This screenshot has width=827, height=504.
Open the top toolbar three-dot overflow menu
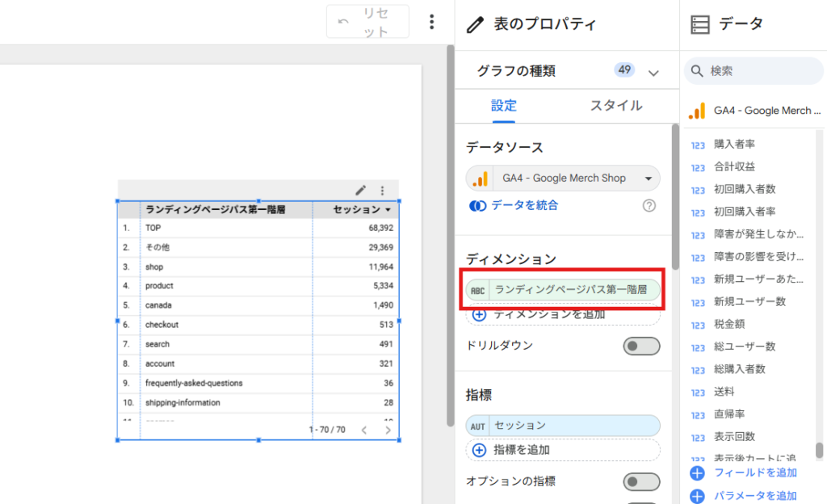[x=432, y=22]
